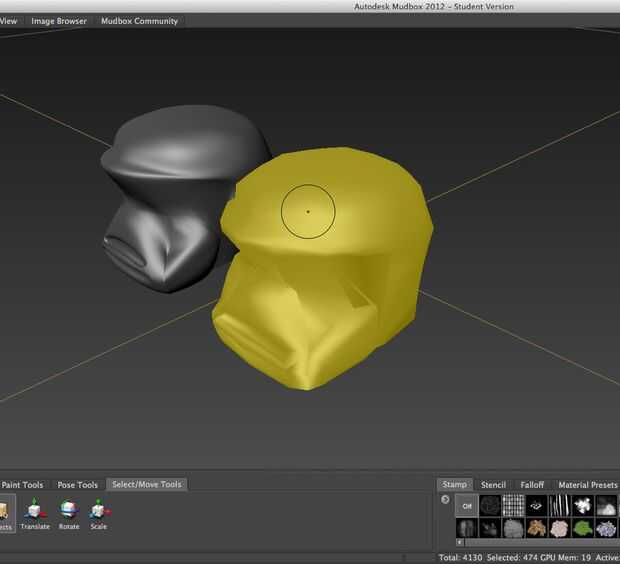620x564 pixels.
Task: Choose the white splatter stamp
Action: pyautogui.click(x=583, y=506)
